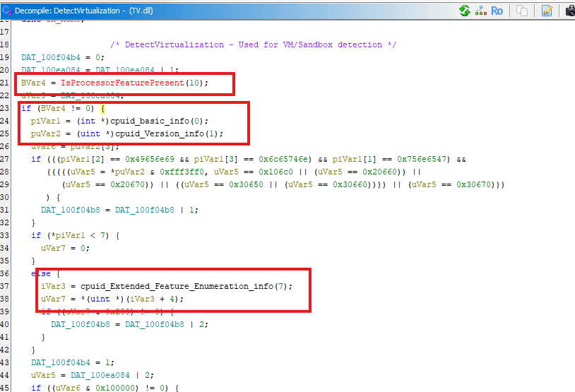Image resolution: width=575 pixels, height=392 pixels.
Task: Click the camera snapshot icon
Action: (570, 11)
